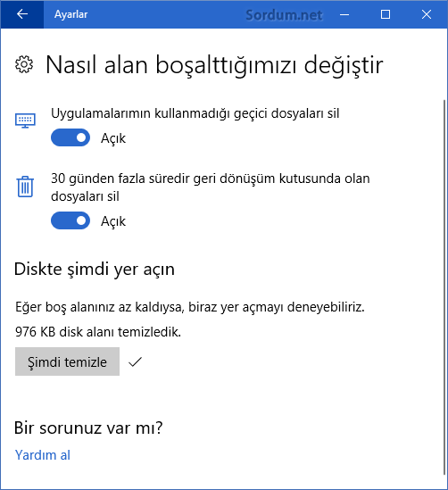Screen dimensions: 448x490
Task: Click the checkmark next to Şimdi temizle
Action: (x=135, y=361)
